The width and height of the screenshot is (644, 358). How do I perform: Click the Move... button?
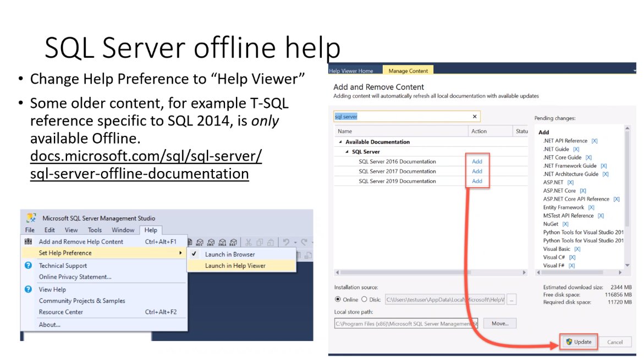tap(500, 323)
